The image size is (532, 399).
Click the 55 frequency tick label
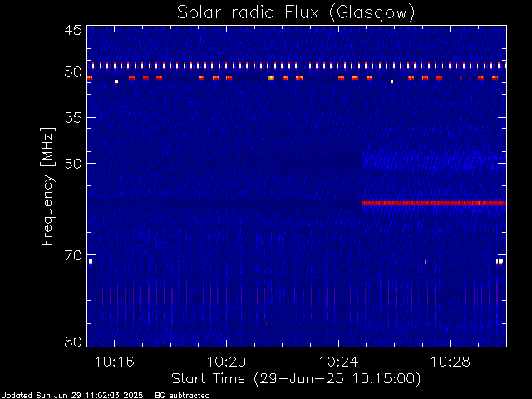pyautogui.click(x=73, y=118)
